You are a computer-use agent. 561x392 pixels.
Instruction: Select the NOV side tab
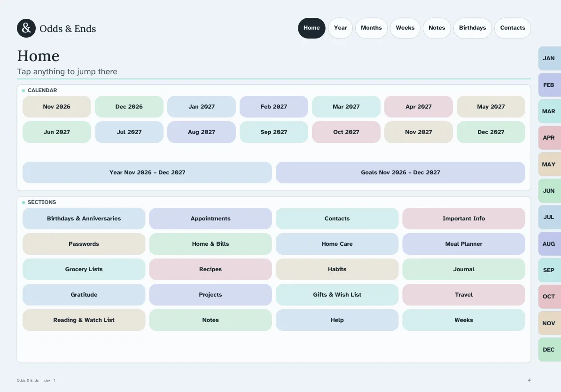(x=550, y=323)
